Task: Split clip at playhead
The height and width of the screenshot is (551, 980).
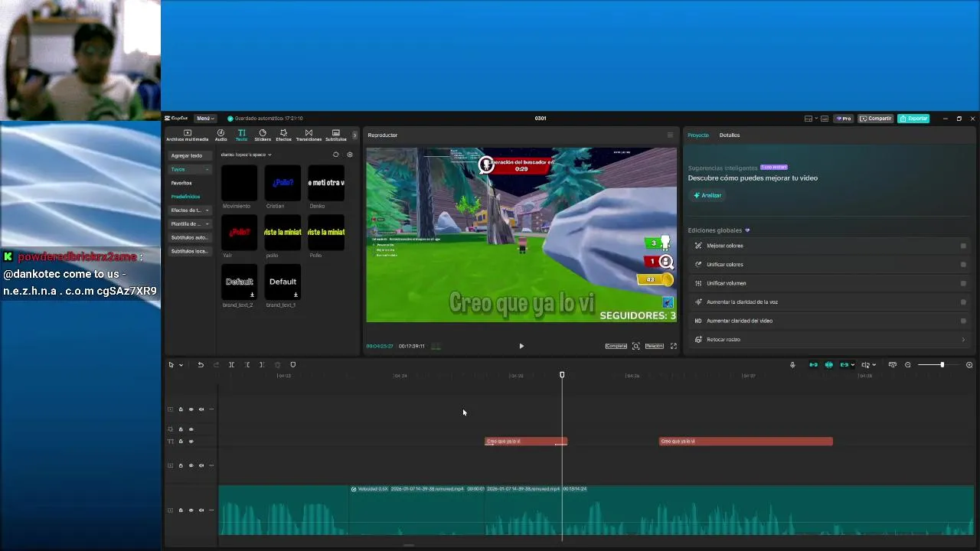Action: tap(231, 365)
